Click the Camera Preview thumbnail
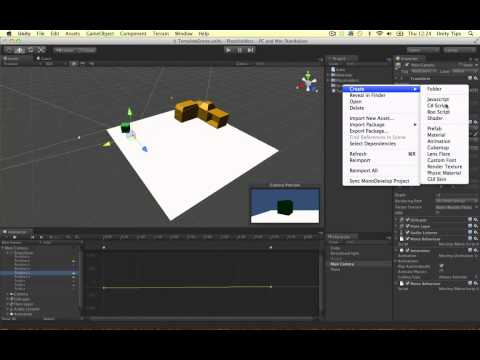The width and height of the screenshot is (480, 360). (x=285, y=206)
